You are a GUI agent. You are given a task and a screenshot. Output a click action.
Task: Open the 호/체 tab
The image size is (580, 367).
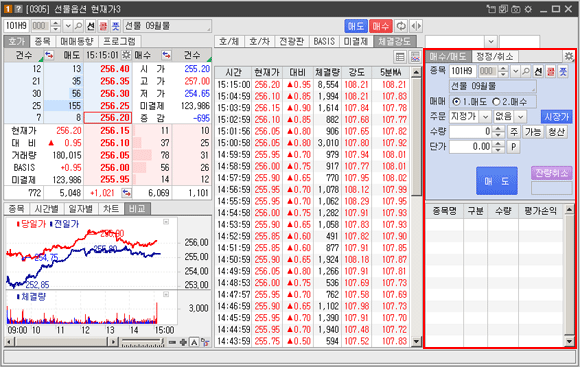(x=229, y=41)
